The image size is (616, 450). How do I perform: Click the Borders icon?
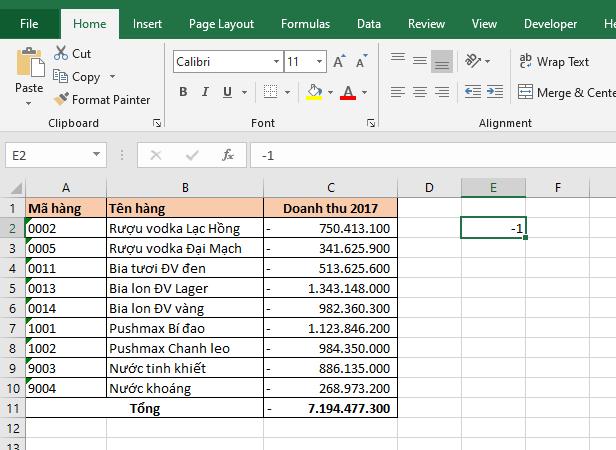tap(270, 93)
